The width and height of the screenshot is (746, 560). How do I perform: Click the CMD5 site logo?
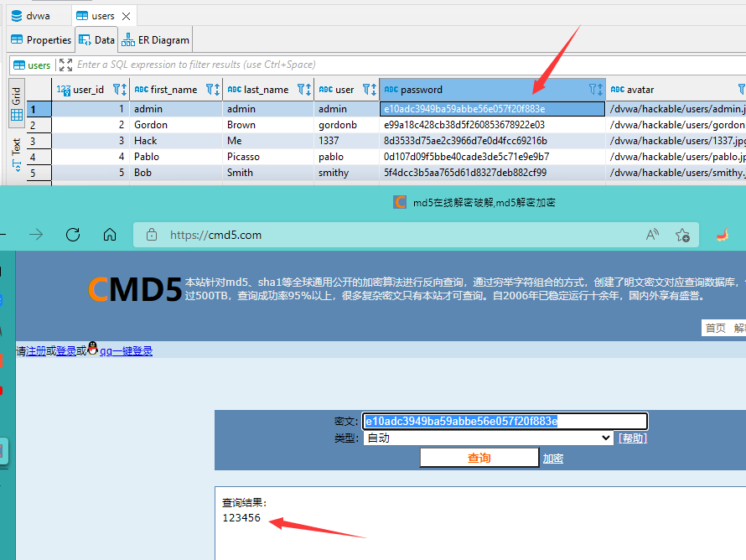[x=135, y=289]
